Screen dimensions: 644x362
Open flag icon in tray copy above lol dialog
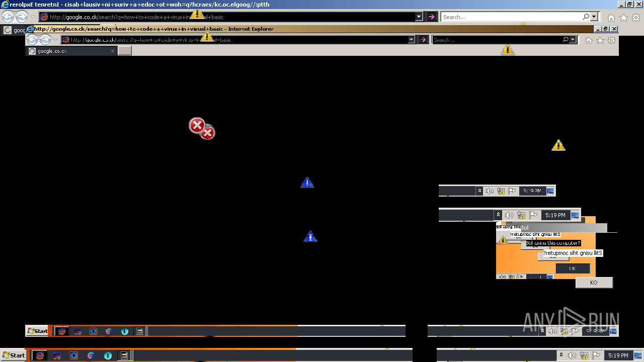click(534, 215)
